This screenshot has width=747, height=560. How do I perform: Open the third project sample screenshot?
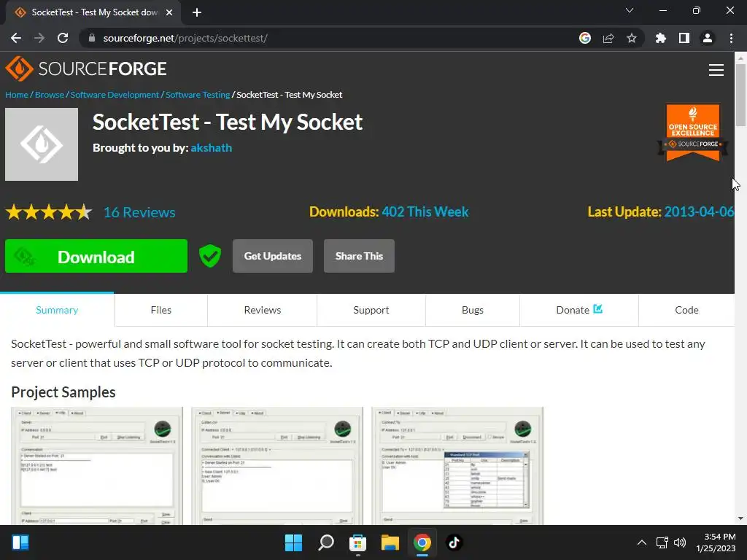pos(457,466)
